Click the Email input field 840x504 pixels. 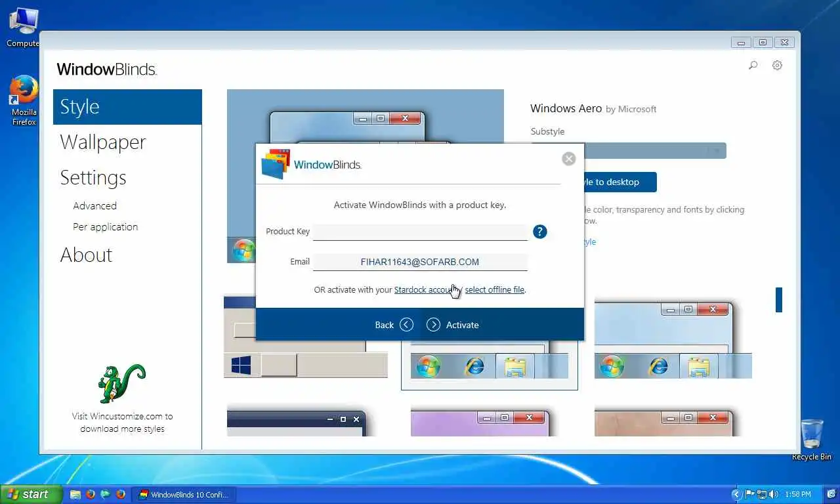pyautogui.click(x=420, y=262)
